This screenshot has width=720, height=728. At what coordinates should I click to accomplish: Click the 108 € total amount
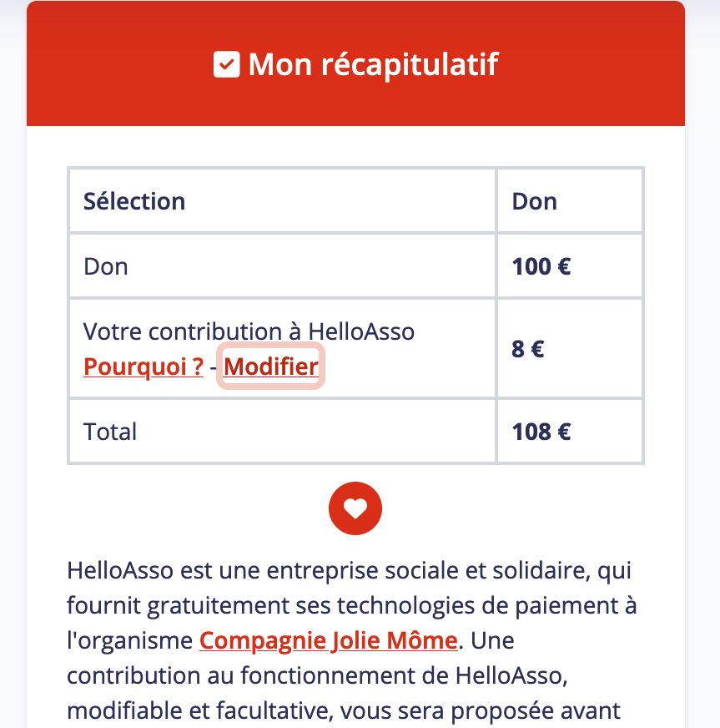[541, 432]
